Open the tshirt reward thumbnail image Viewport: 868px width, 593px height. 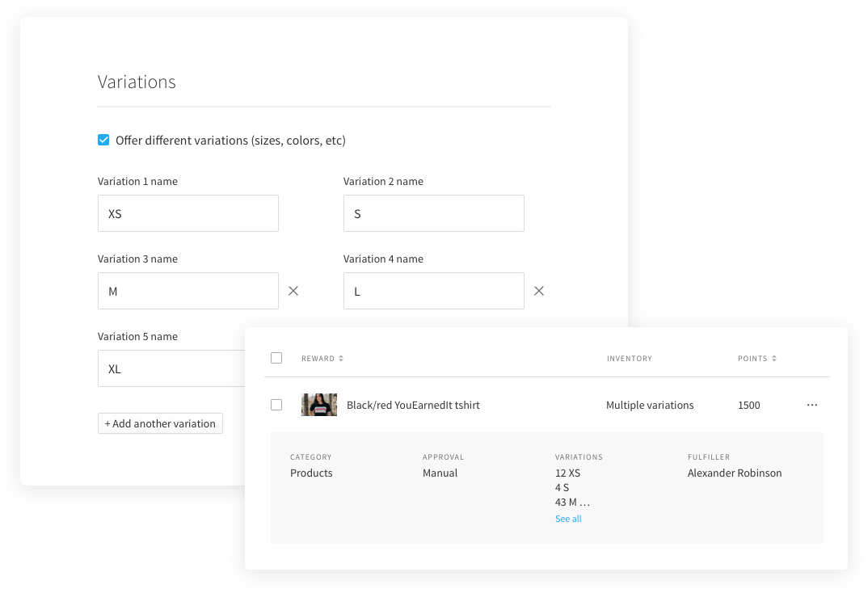(x=319, y=405)
